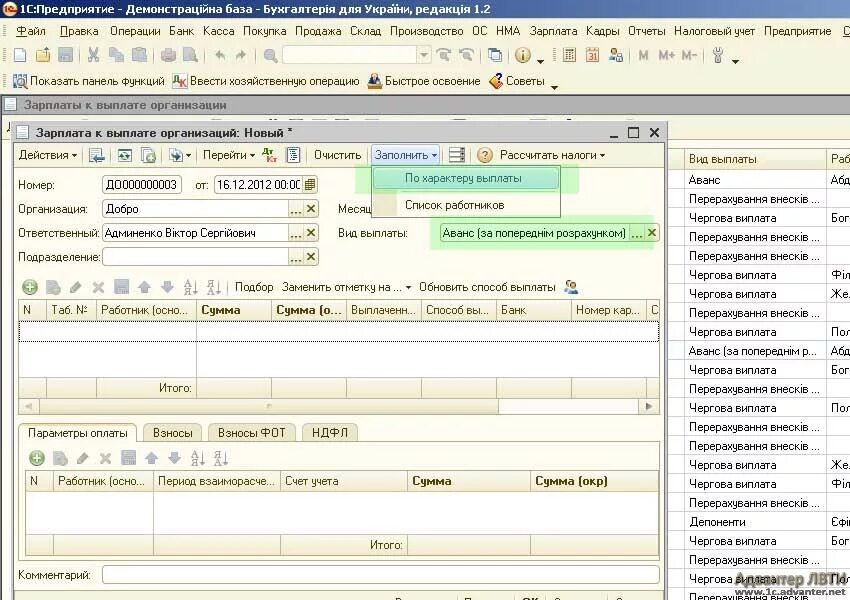Open Заменить отметку на dropdown
Viewport: 850px width, 600px height.
pyautogui.click(x=346, y=287)
